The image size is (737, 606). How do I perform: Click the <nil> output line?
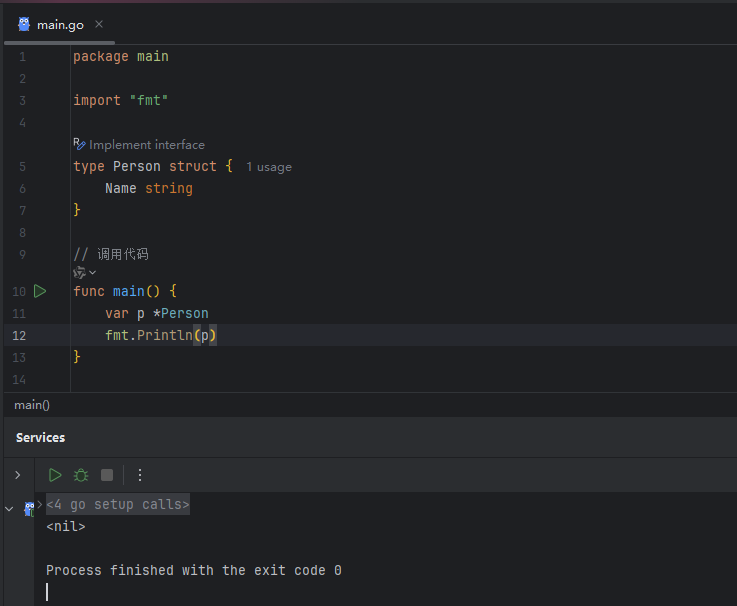66,527
